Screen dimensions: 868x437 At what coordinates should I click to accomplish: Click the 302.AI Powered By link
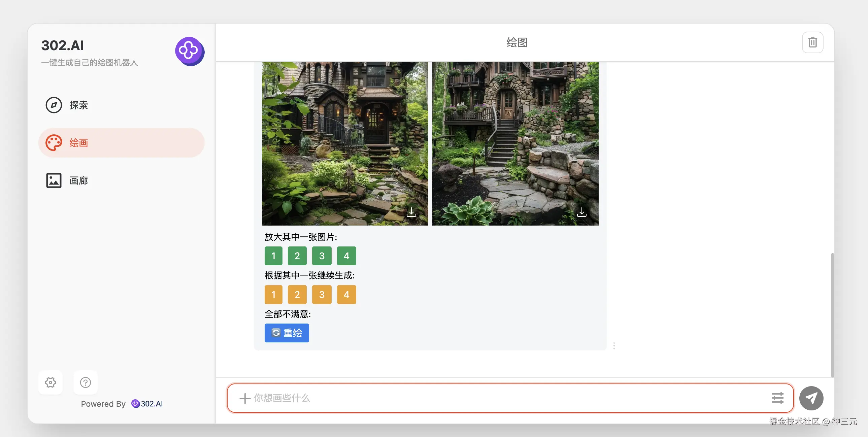(147, 404)
